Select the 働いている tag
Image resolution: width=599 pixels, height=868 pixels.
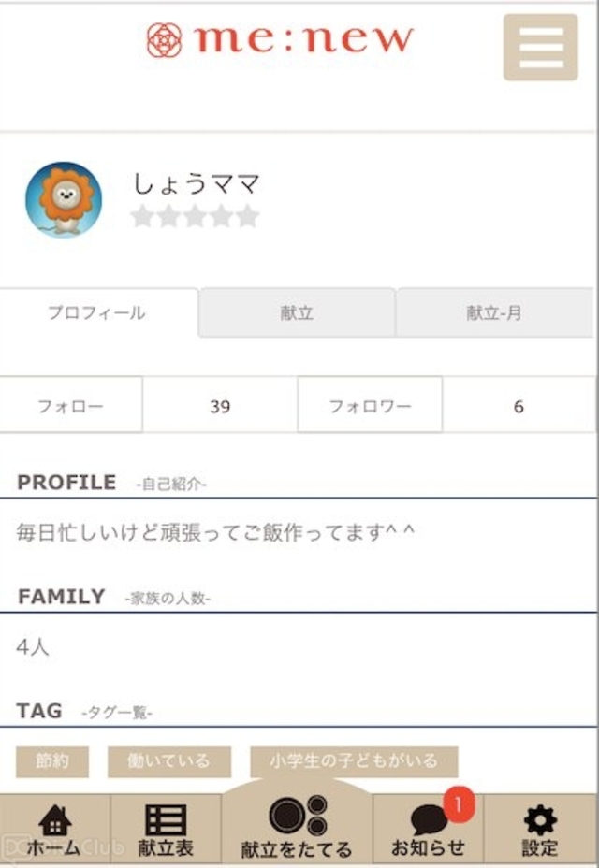[169, 761]
